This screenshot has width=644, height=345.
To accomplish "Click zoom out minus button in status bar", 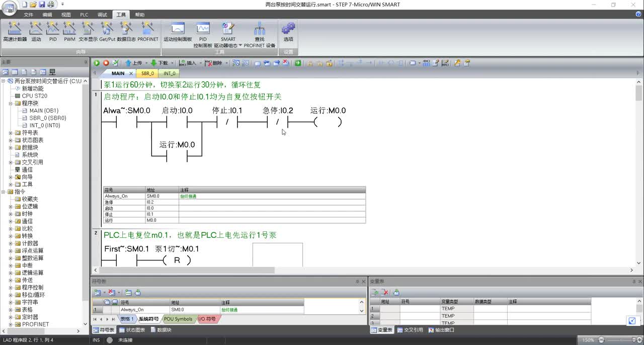I will pyautogui.click(x=601, y=340).
